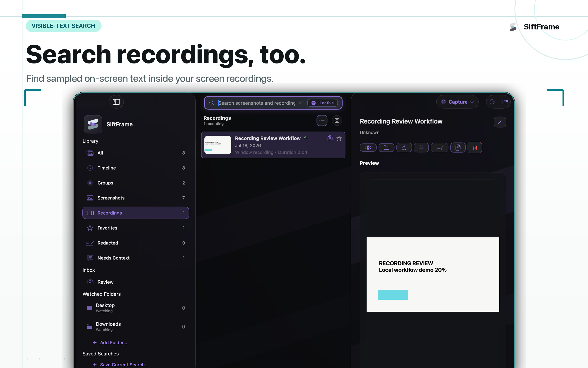Delete the recording with trash button

click(x=475, y=147)
